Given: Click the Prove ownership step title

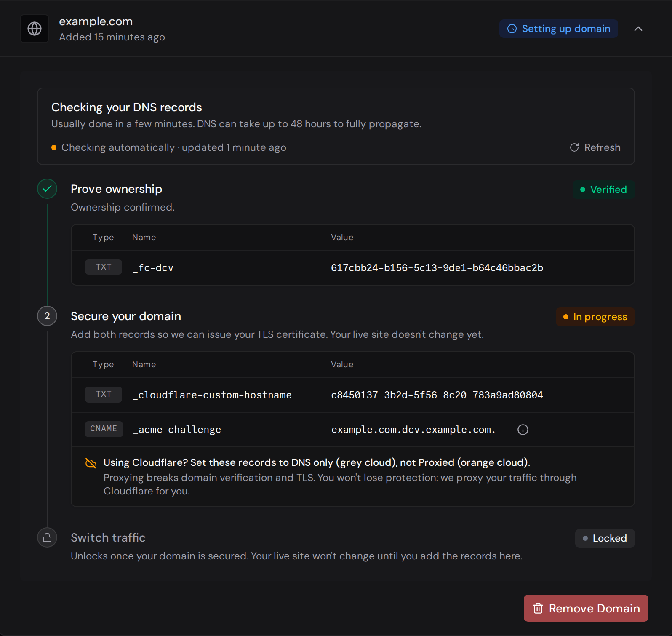Looking at the screenshot, I should 116,189.
